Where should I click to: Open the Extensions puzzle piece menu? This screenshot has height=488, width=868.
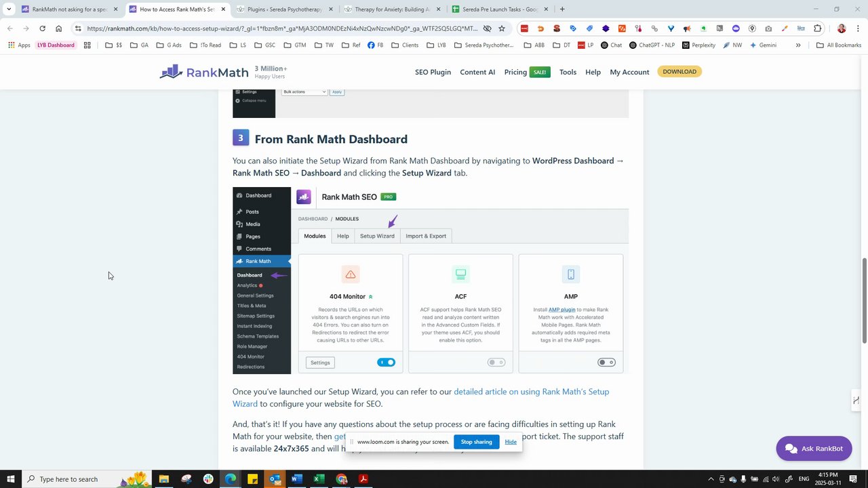pyautogui.click(x=817, y=28)
